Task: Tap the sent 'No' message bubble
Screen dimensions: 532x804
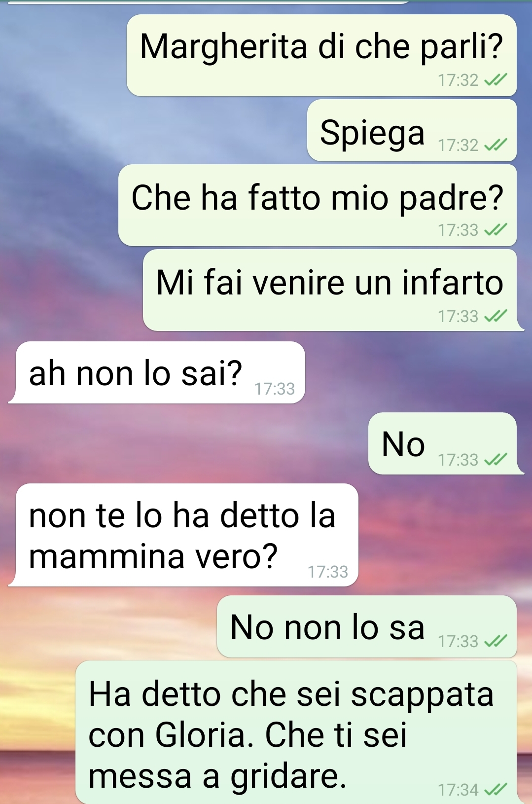Action: pyautogui.click(x=443, y=443)
